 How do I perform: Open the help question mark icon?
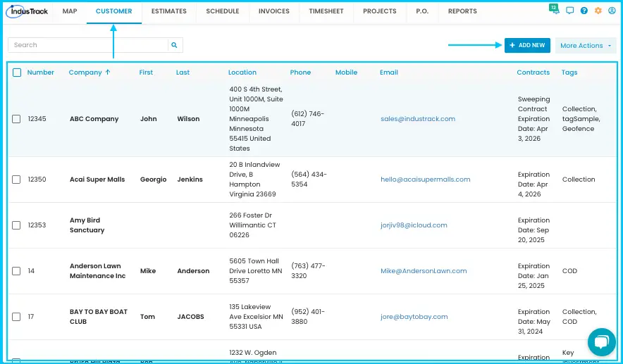(584, 11)
